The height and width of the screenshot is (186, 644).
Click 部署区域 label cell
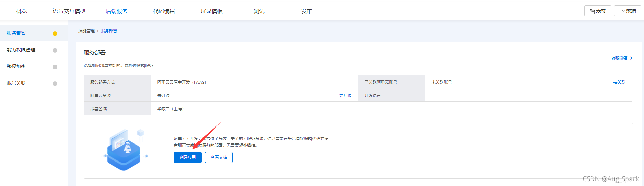117,108
